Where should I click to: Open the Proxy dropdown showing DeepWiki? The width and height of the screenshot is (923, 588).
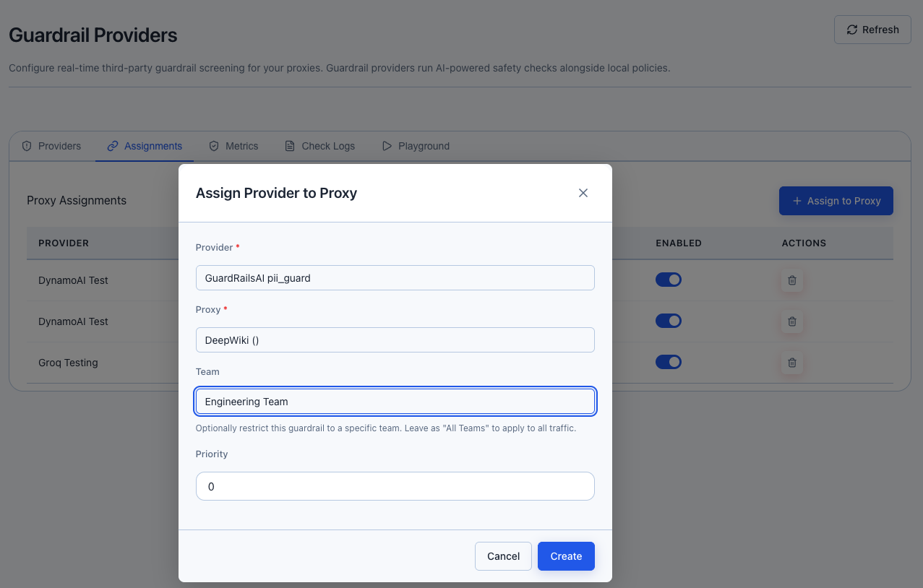395,340
